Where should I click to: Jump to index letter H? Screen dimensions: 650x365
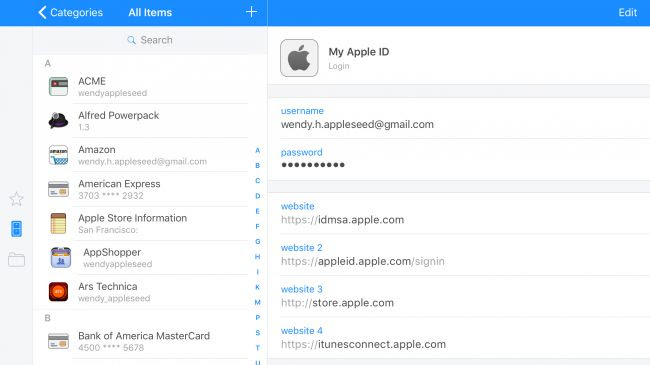257,257
